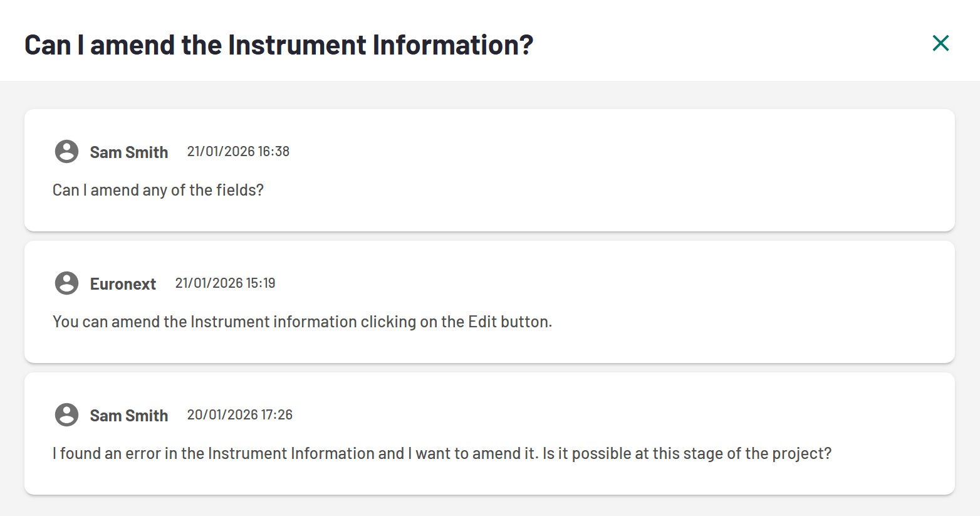Image resolution: width=980 pixels, height=516 pixels.
Task: Click Sam Smith's avatar on the 21/01 message
Action: click(66, 152)
